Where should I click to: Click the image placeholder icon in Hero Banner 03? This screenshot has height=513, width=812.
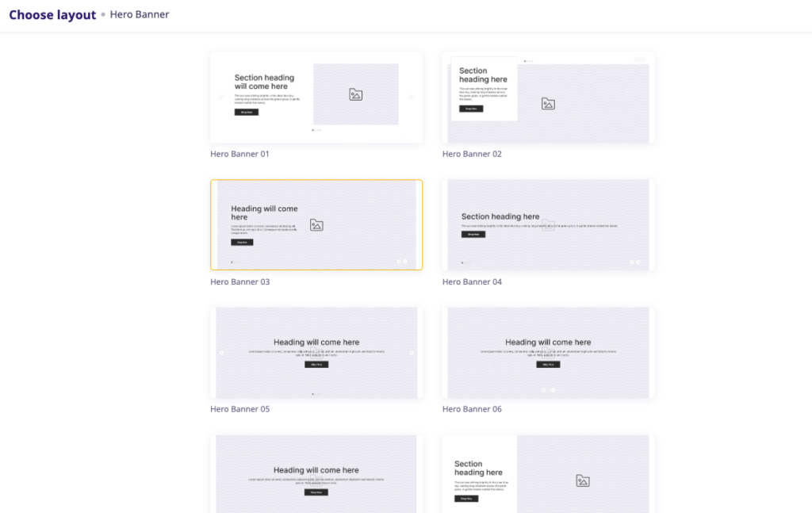(x=316, y=225)
